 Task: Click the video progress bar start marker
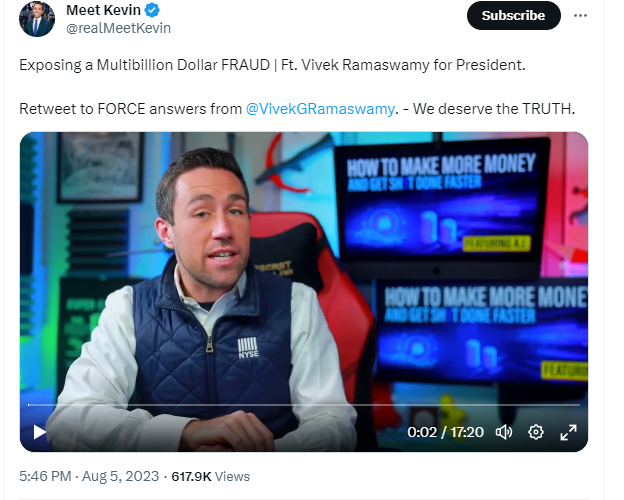click(x=29, y=405)
